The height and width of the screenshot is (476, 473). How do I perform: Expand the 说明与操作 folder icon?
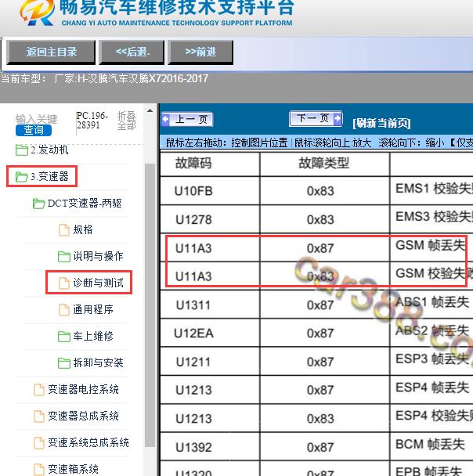[x=63, y=257]
